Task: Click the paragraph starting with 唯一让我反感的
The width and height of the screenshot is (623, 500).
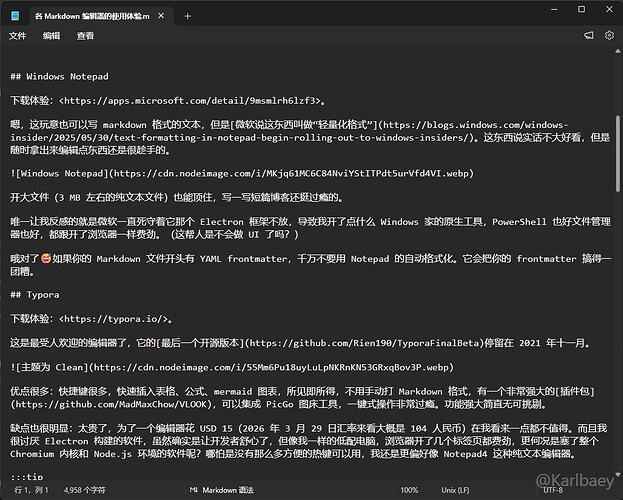Action: pos(310,228)
